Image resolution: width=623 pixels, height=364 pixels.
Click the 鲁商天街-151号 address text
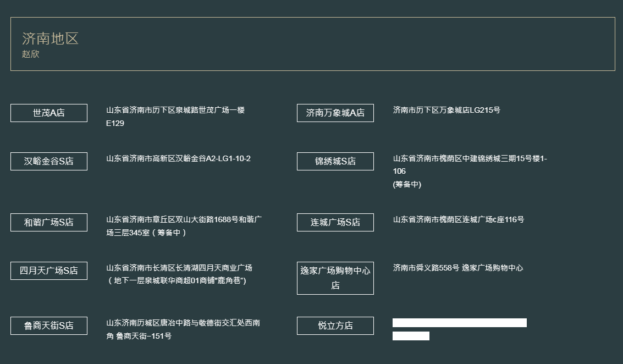(183, 329)
